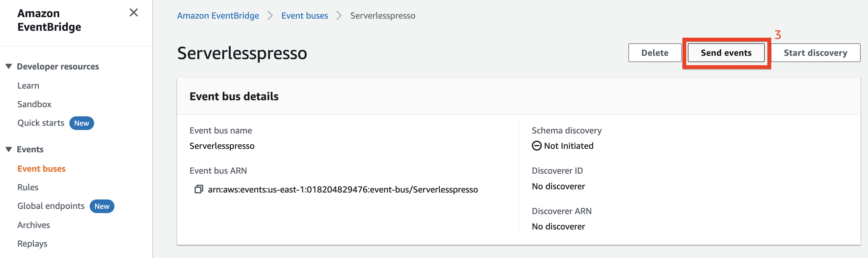Click the Not Initiated status icon
Image resolution: width=868 pixels, height=258 pixels.
click(537, 146)
